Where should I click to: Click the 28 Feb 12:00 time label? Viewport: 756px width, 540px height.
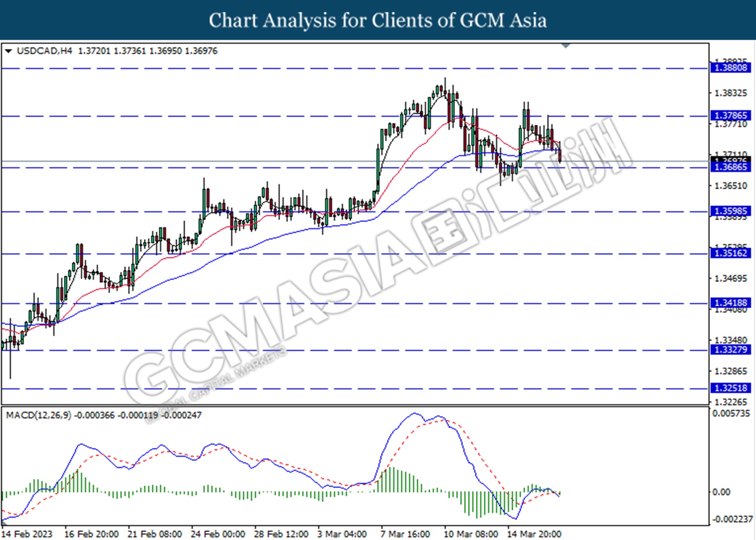tap(281, 534)
